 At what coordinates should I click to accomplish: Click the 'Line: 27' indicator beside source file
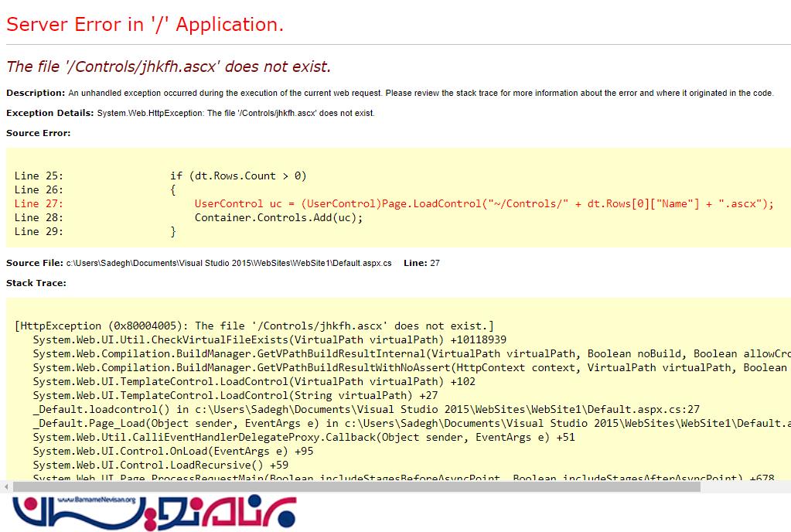point(421,263)
